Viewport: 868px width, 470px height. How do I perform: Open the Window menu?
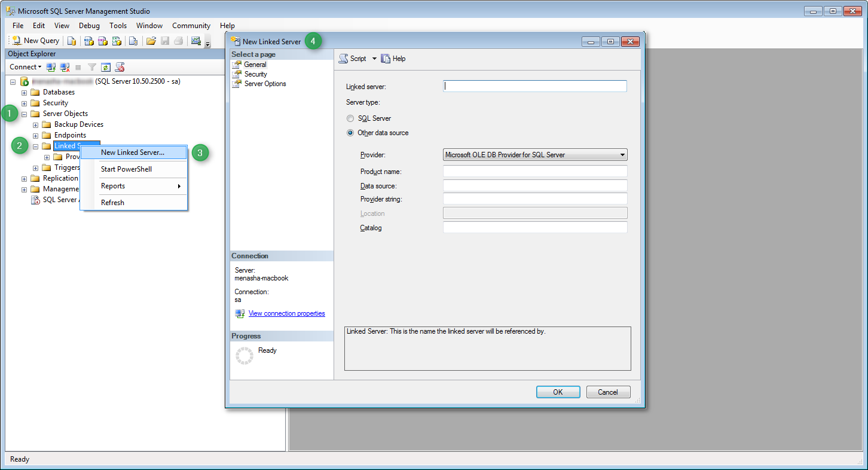[x=149, y=26]
